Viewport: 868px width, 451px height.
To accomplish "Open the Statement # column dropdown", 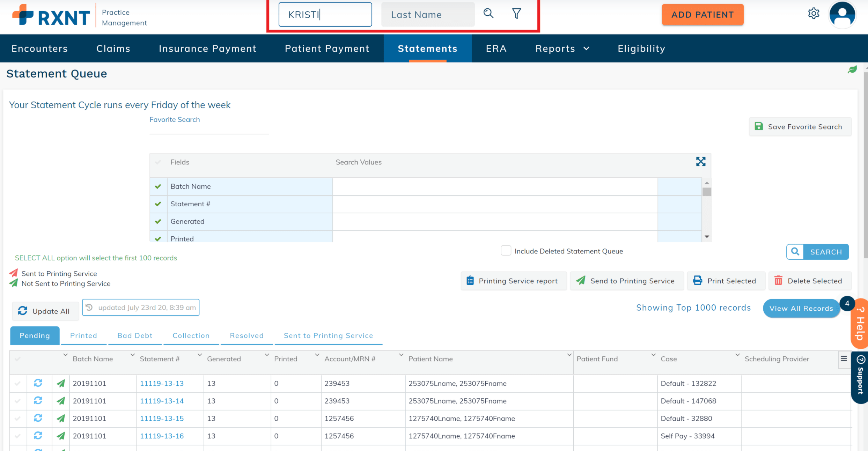I will (199, 355).
